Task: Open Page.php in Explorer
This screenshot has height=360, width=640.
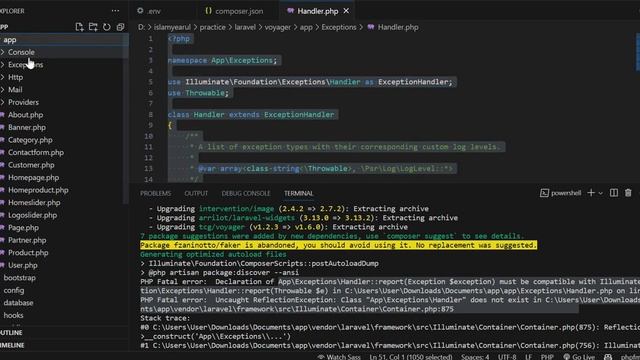Action: (23, 228)
